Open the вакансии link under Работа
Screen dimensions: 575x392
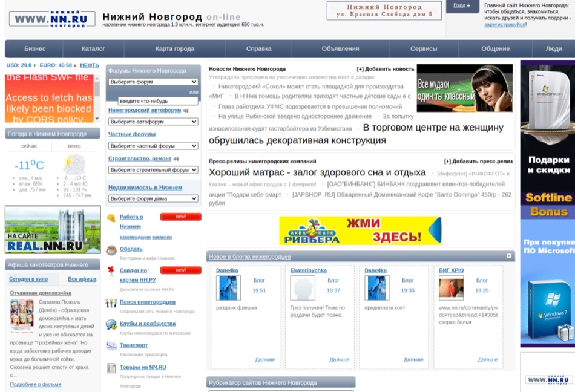click(162, 237)
